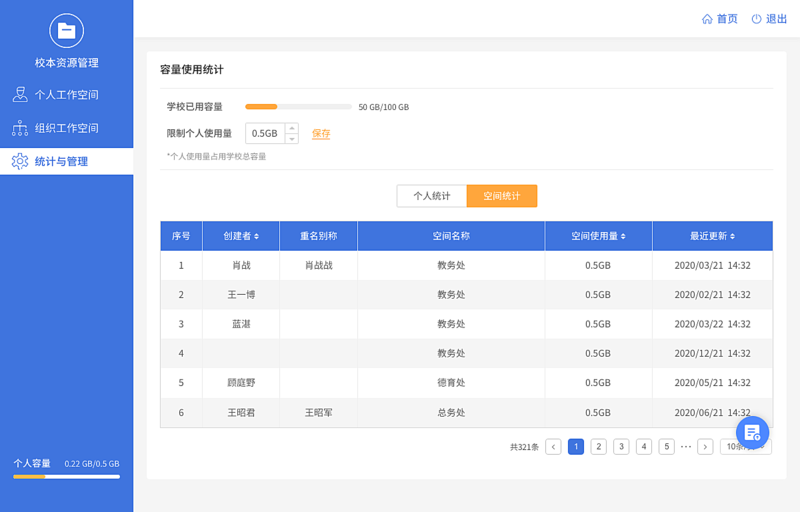Switch to the 个人统计 tab
The height and width of the screenshot is (512, 800).
(432, 196)
